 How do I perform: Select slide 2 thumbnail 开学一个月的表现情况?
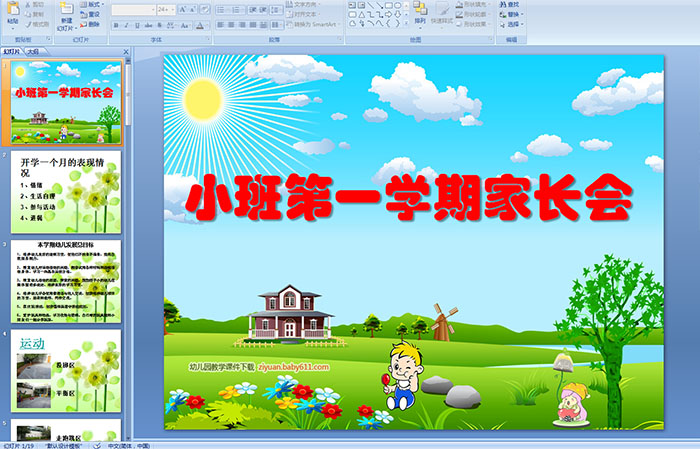[66, 192]
